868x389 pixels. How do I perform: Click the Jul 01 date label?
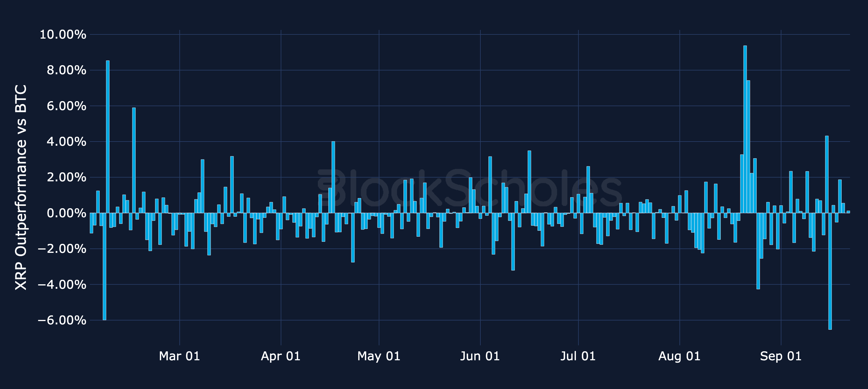(578, 356)
